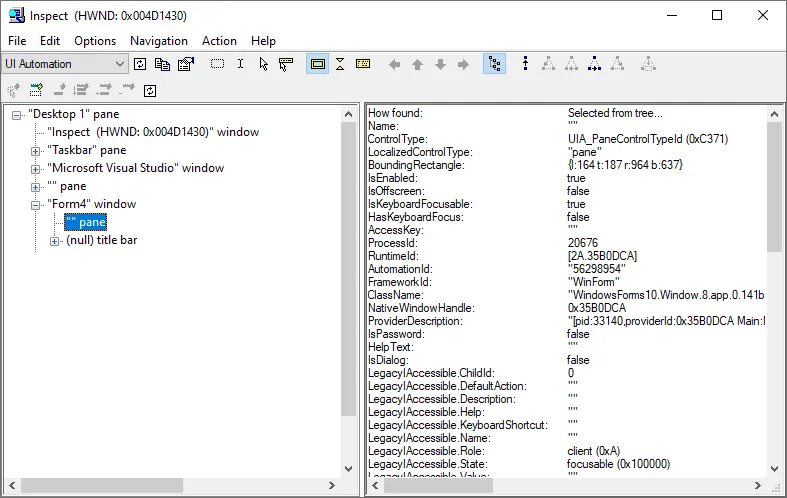Viewport: 787px width, 498px height.
Task: Toggle the Show Tree hierarchy icon
Action: 494,64
